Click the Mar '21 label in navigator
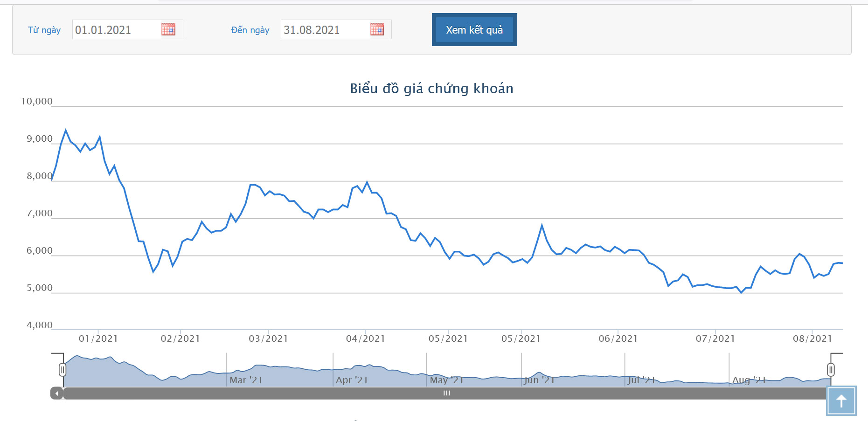This screenshot has width=868, height=421. point(246,380)
